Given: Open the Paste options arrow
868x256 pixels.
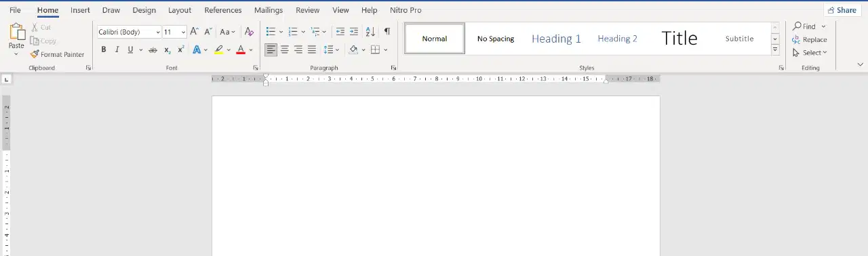Looking at the screenshot, I should pos(16,54).
